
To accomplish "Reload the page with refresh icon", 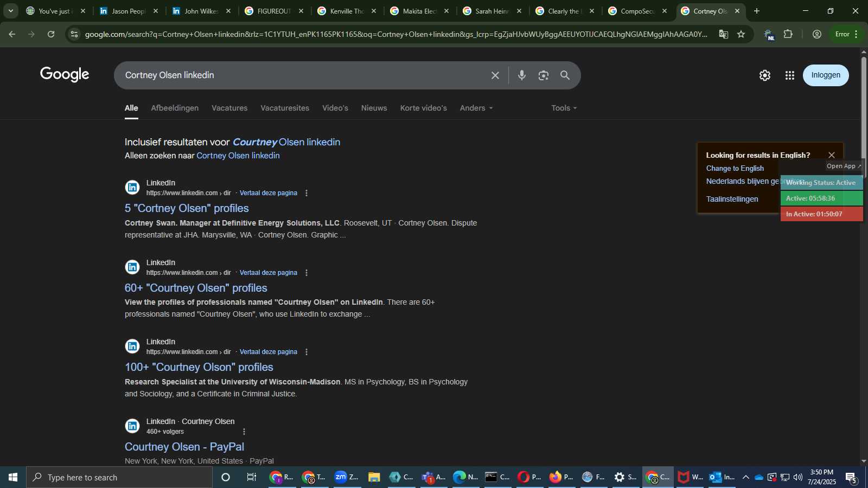I will (51, 34).
